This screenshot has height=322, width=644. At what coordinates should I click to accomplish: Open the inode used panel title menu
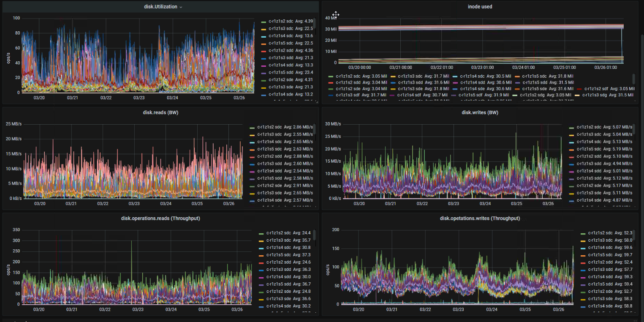pyautogui.click(x=480, y=7)
